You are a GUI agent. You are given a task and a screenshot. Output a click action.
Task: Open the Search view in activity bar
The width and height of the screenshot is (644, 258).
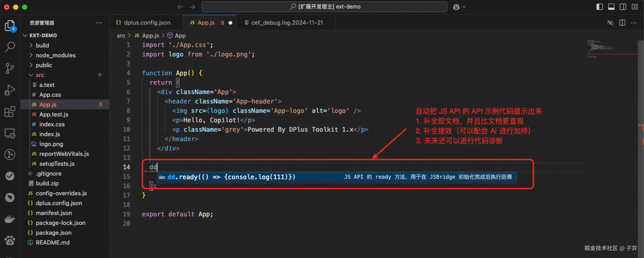pos(10,47)
